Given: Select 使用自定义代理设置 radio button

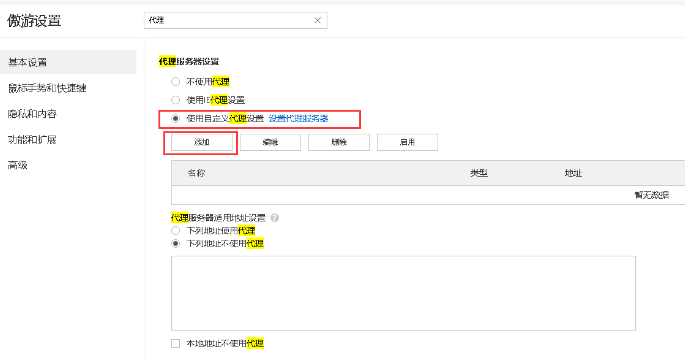Looking at the screenshot, I should click(176, 118).
